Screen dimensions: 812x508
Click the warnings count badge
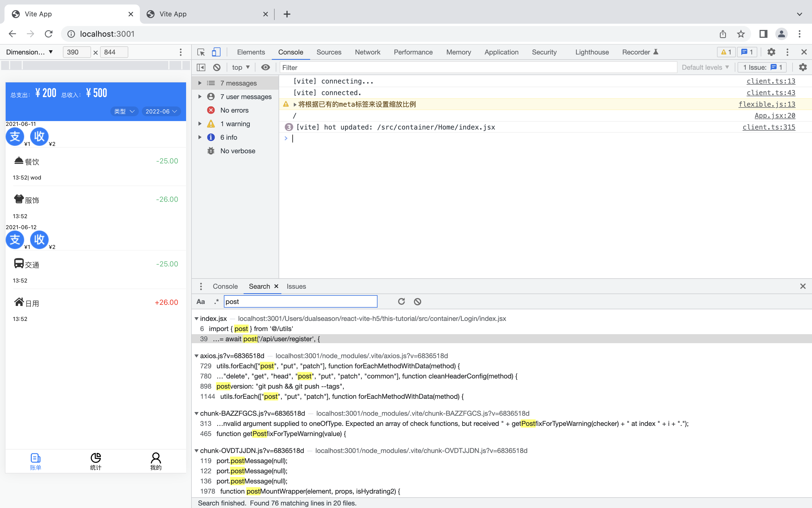[726, 52]
